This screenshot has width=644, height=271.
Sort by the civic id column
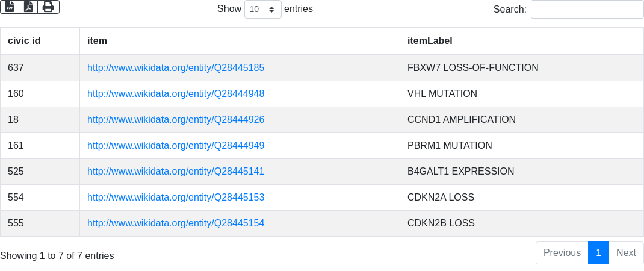(x=24, y=41)
